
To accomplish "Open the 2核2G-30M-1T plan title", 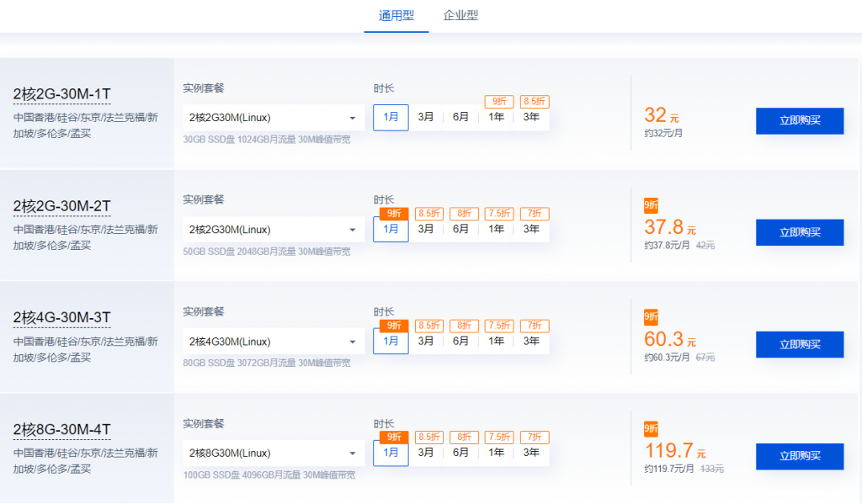I will point(61,93).
